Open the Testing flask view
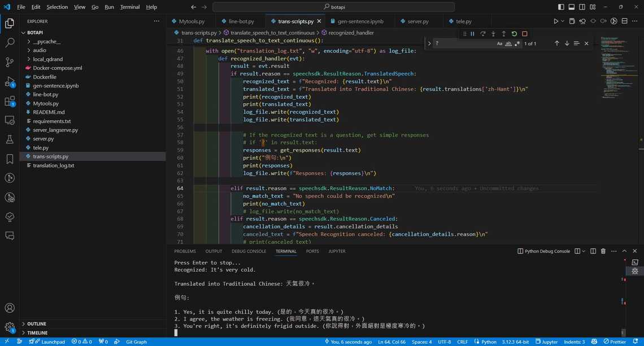 [10, 139]
